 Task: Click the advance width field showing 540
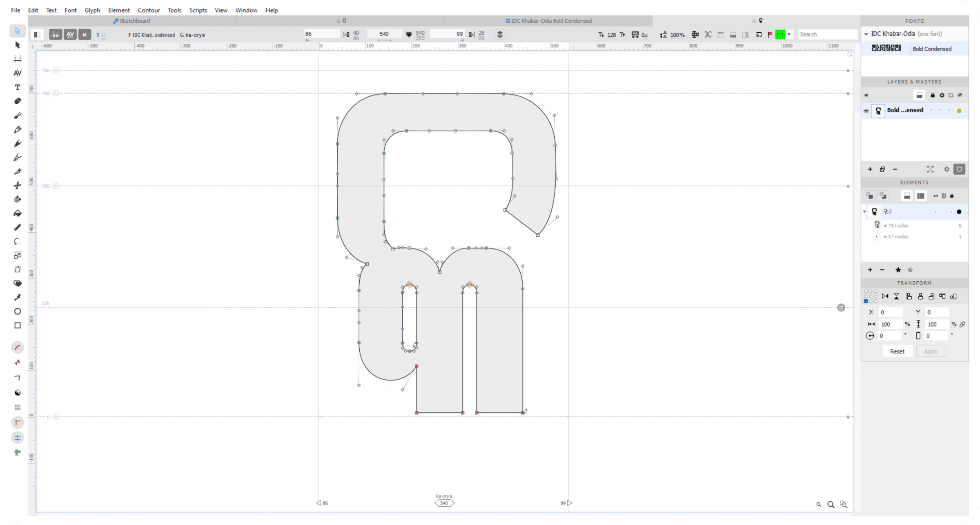click(x=384, y=34)
